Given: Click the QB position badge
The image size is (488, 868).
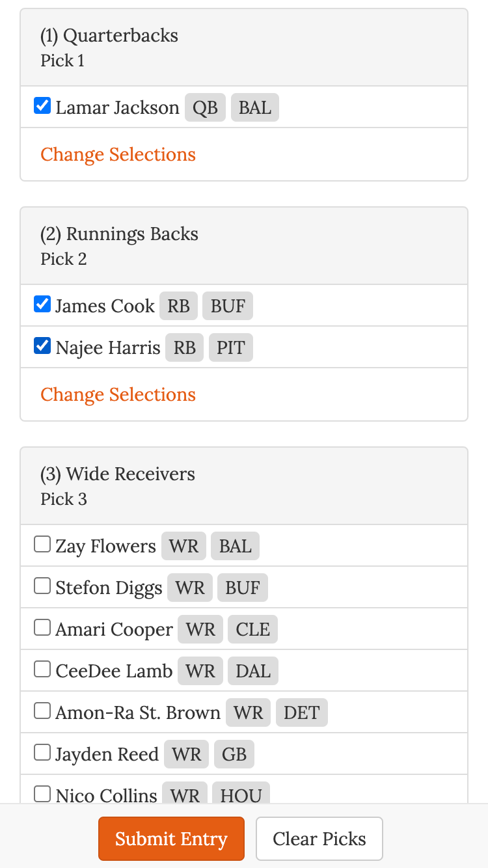Looking at the screenshot, I should 205,108.
